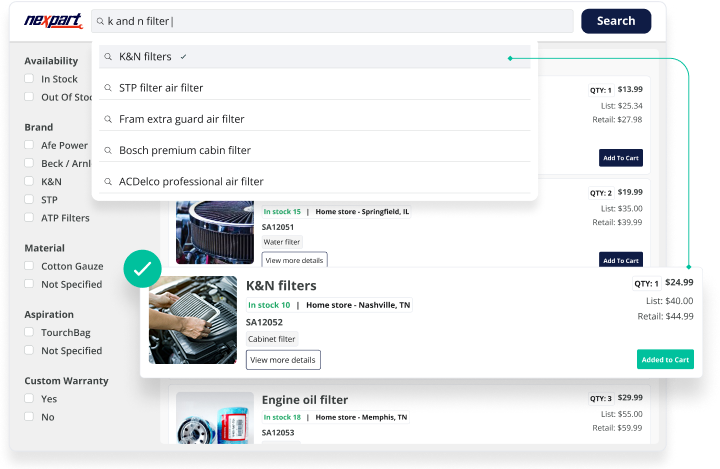
Task: Click the Water filter tag
Action: [282, 242]
